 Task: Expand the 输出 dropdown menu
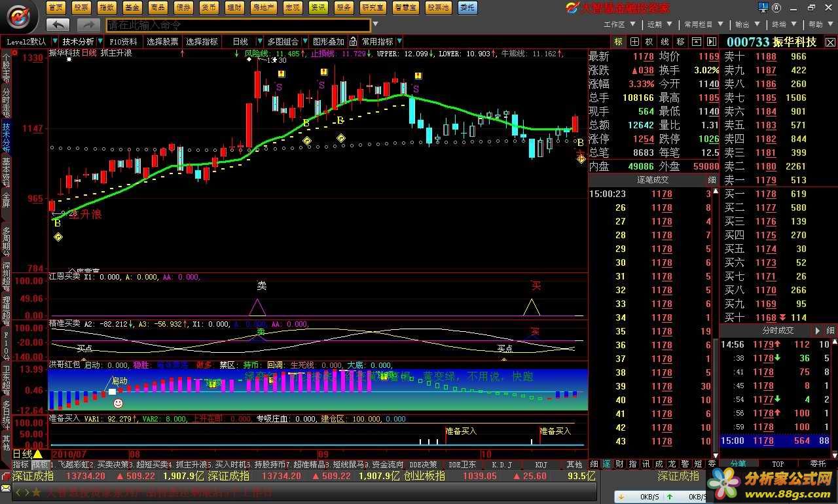click(x=747, y=24)
